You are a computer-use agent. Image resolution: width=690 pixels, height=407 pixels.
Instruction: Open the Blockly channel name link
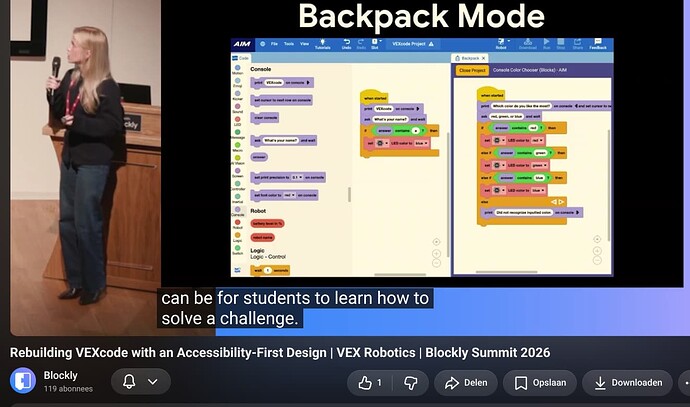tap(60, 375)
